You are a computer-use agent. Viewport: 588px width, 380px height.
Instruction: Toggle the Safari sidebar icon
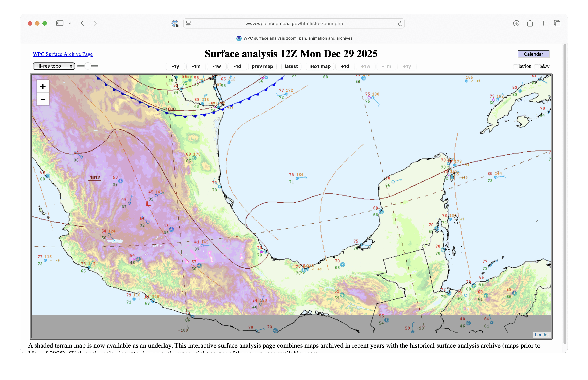(x=60, y=23)
